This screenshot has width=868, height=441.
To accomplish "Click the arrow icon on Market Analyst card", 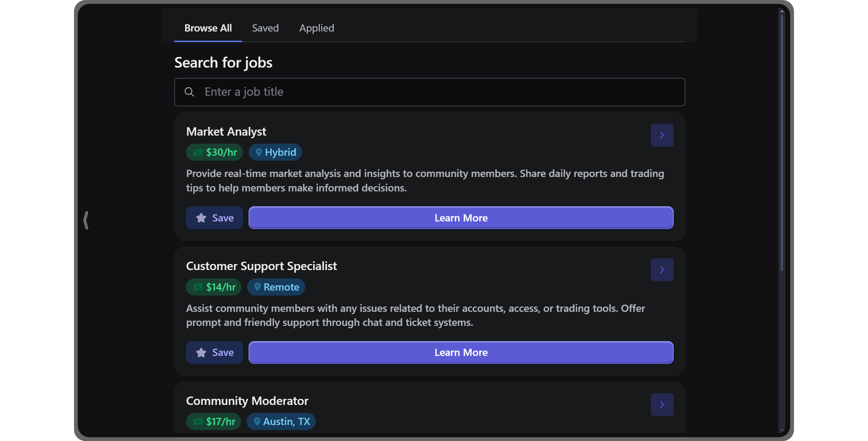I will pyautogui.click(x=662, y=135).
